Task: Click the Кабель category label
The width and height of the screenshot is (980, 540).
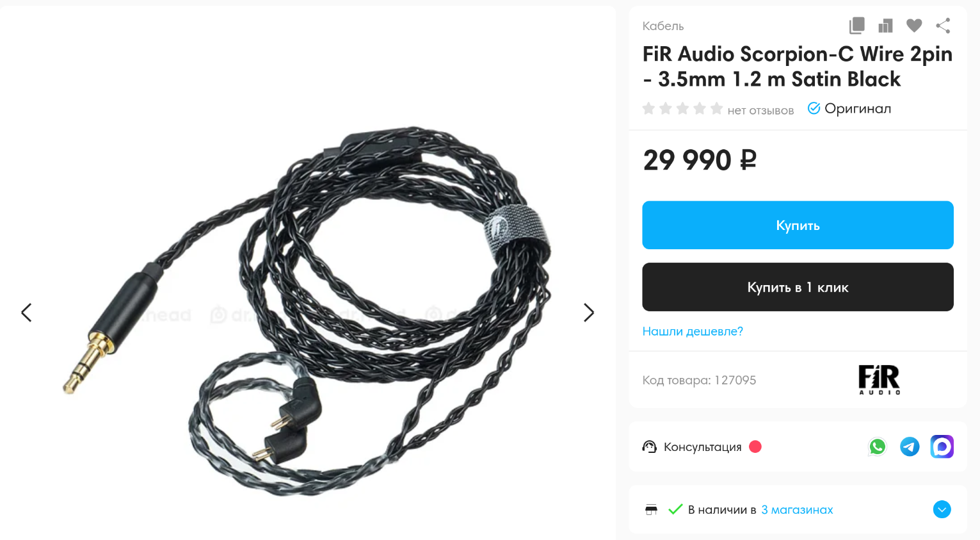Action: point(663,26)
